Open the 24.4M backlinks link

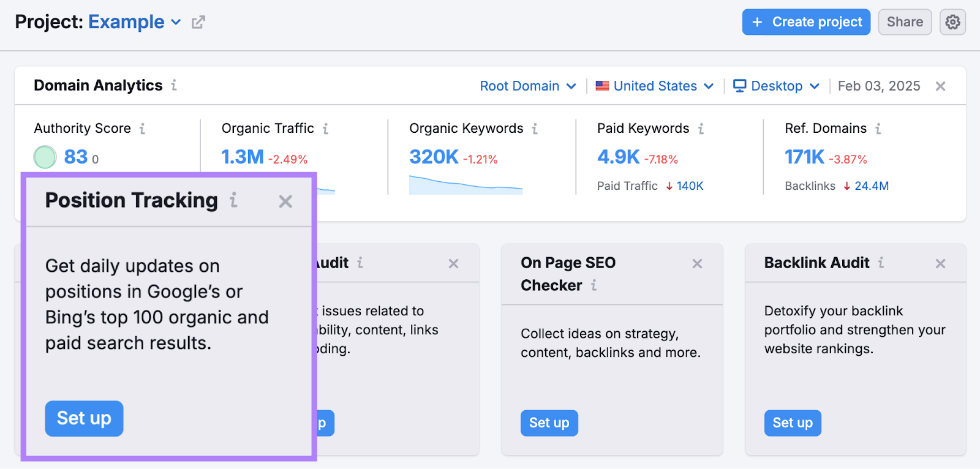click(x=871, y=186)
